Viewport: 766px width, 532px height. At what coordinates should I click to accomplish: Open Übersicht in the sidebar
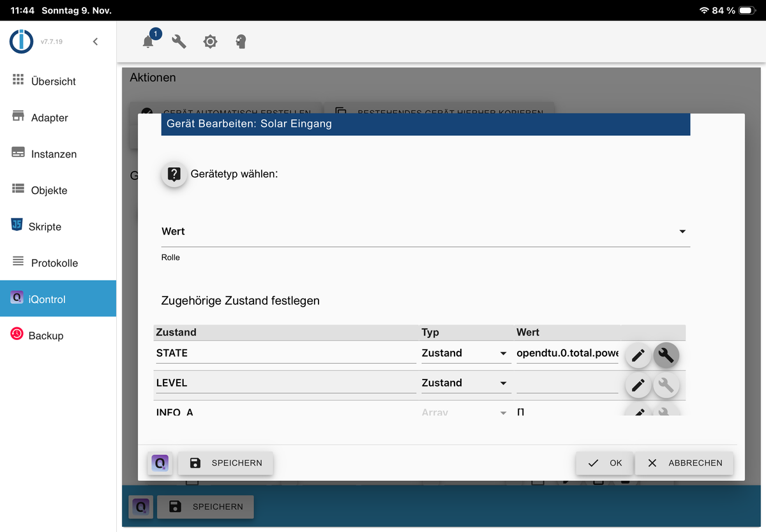tap(58, 81)
